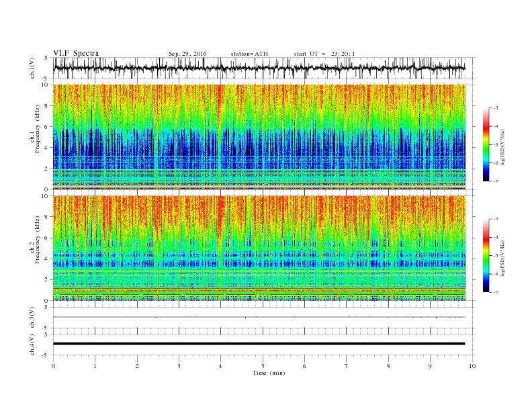This screenshot has height=411, width=532.
Task: Click the "station=ATH" header label
Action: click(x=249, y=54)
